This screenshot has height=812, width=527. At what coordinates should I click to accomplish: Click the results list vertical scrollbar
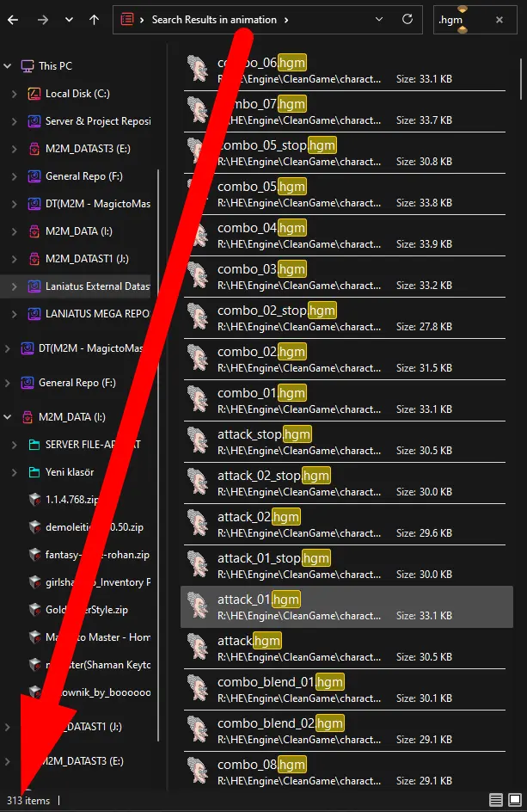click(521, 79)
